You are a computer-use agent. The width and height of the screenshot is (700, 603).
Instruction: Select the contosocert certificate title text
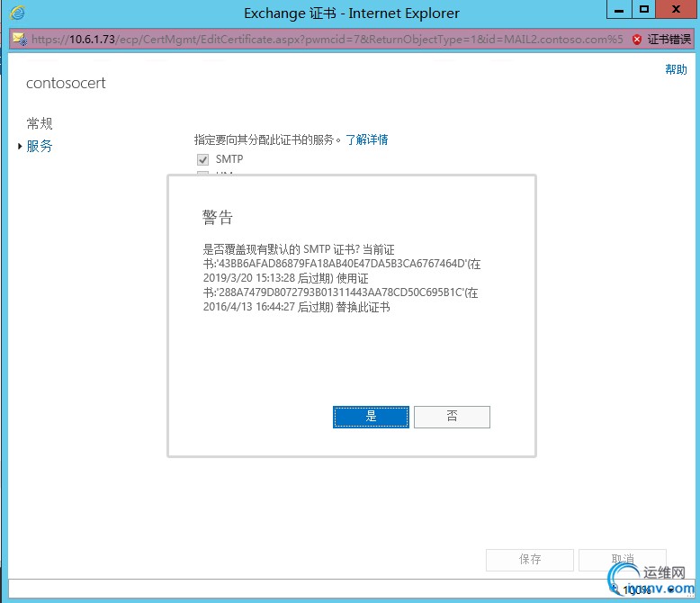click(x=66, y=83)
